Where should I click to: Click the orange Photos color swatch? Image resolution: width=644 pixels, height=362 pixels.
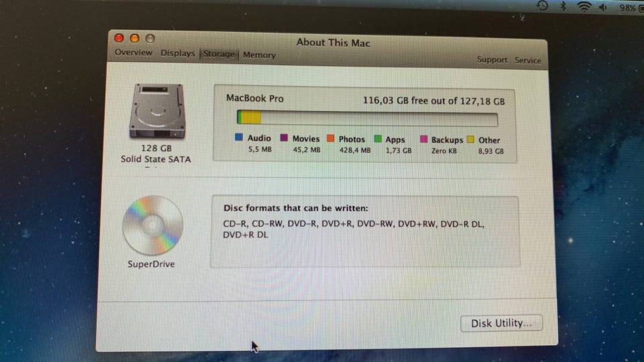pos(330,138)
